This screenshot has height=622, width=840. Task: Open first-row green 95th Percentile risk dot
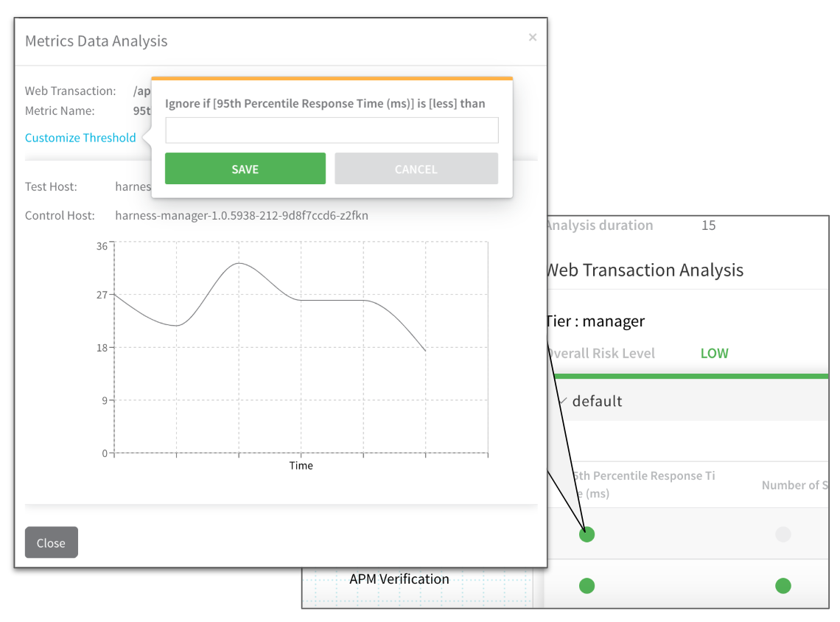(x=587, y=534)
